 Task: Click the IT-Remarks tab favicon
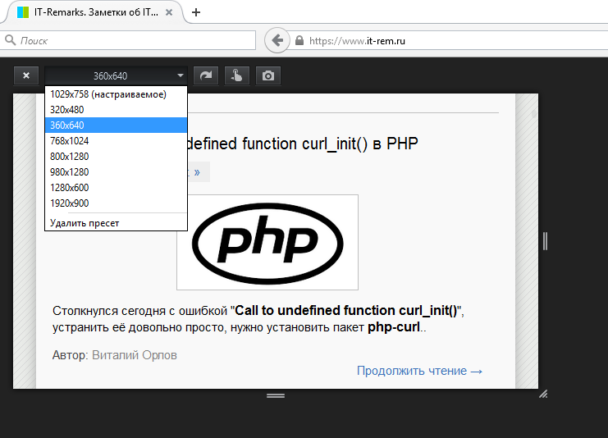(x=23, y=12)
